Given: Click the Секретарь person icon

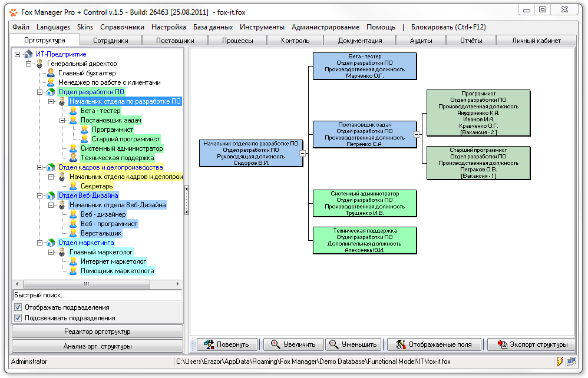Looking at the screenshot, I should tap(73, 186).
